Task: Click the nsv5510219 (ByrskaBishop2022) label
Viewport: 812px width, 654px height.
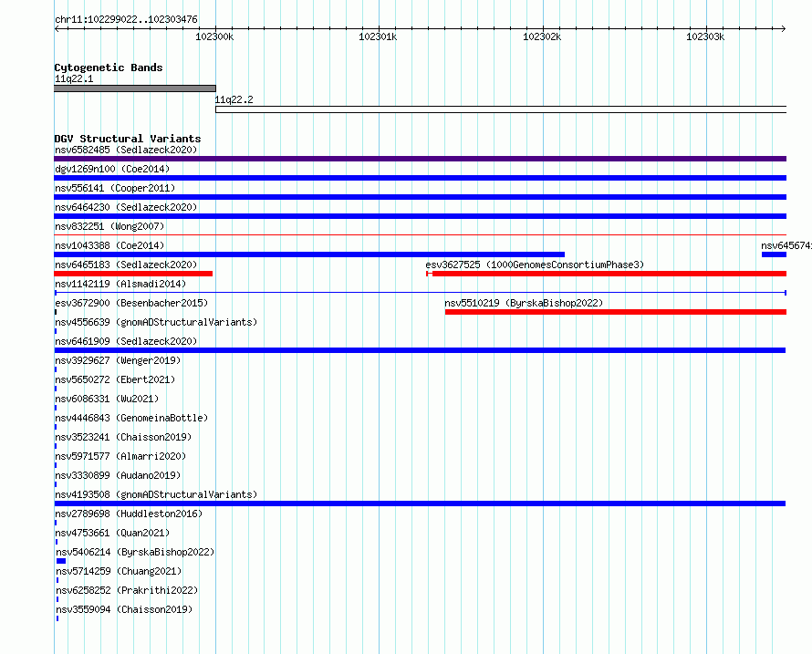Action: click(524, 303)
